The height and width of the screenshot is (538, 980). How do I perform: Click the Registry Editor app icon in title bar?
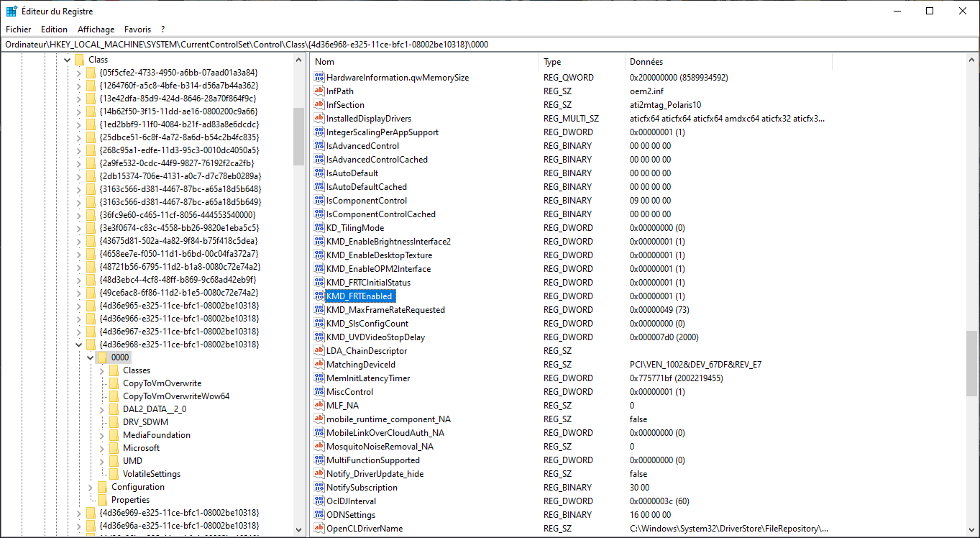click(12, 12)
